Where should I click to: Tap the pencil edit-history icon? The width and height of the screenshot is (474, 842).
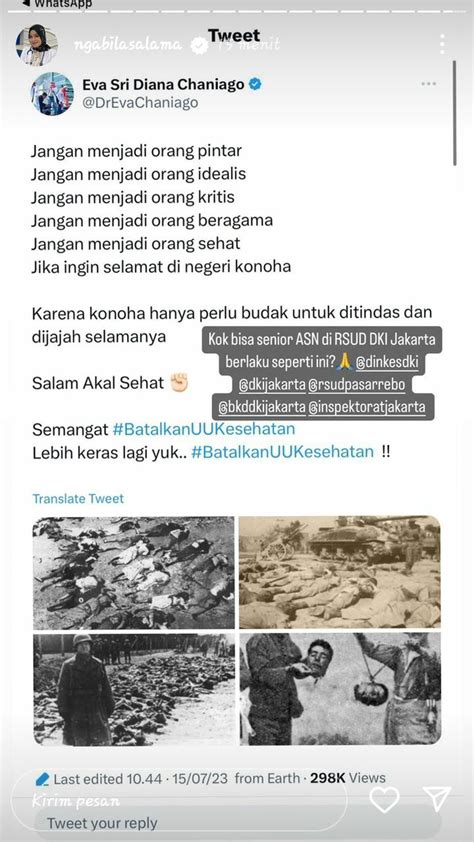pos(42,778)
